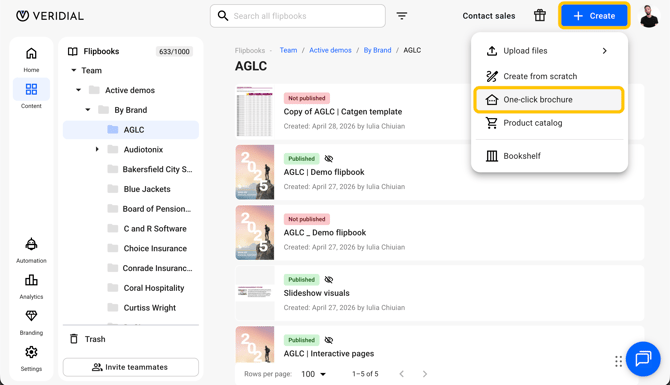
Task: Open the By Brand breadcrumb link
Action: pos(377,50)
